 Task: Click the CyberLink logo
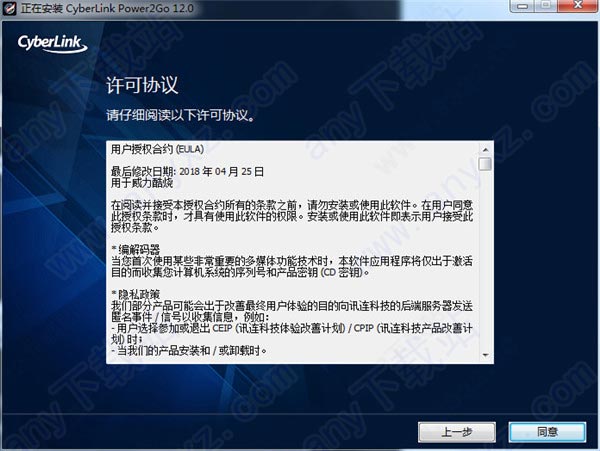52,44
